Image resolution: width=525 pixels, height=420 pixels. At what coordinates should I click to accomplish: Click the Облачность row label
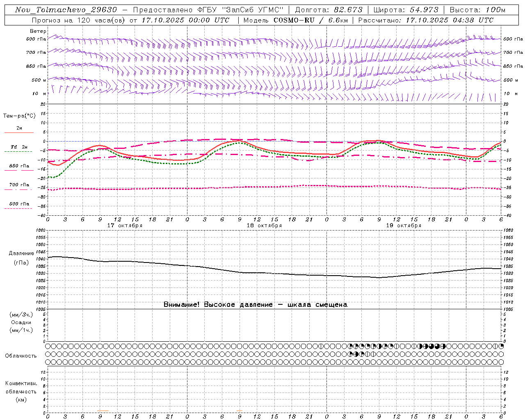21,356
